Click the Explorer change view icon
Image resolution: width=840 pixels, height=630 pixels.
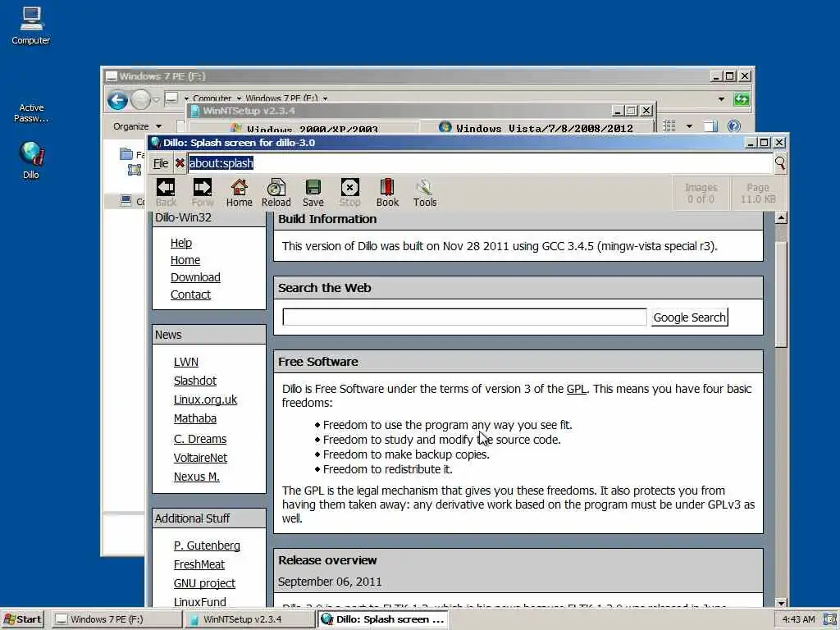point(669,126)
